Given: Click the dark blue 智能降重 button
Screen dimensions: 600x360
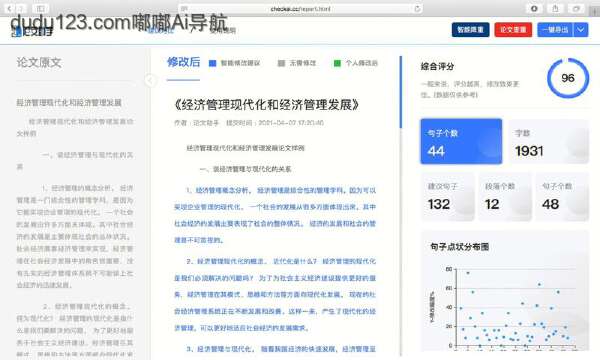Looking at the screenshot, I should 470,29.
